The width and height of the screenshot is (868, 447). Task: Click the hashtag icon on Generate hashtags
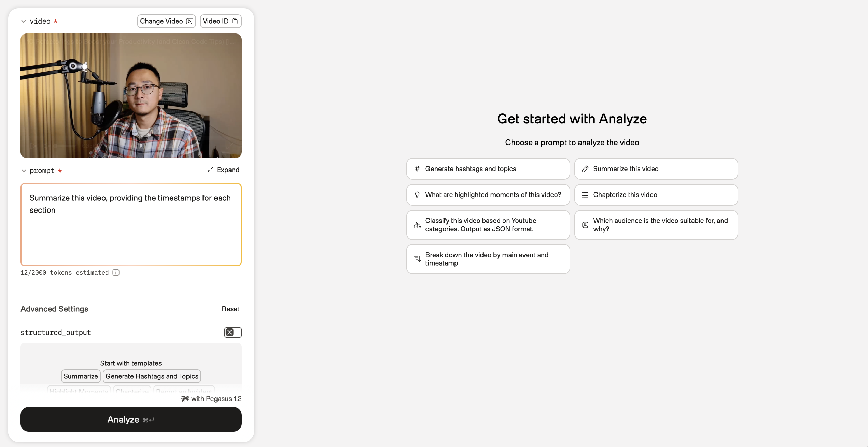click(417, 169)
